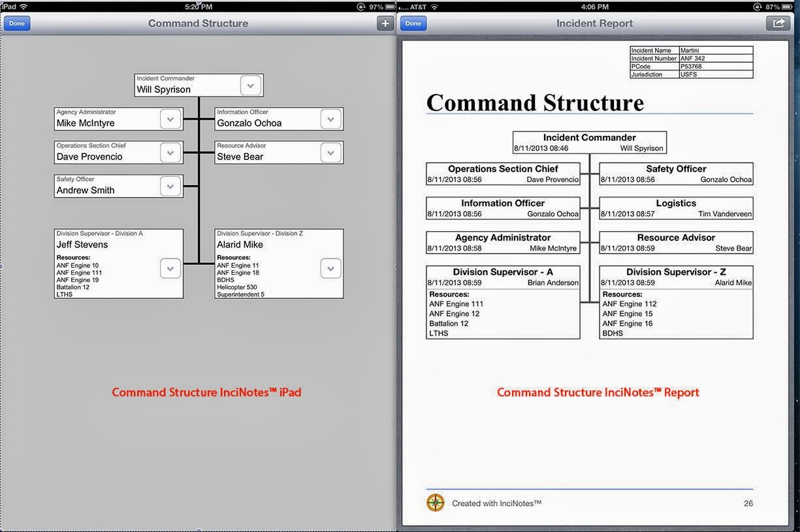Screen dimensions: 800x532
Task: Select the Command Structure title bar
Action: coord(198,23)
